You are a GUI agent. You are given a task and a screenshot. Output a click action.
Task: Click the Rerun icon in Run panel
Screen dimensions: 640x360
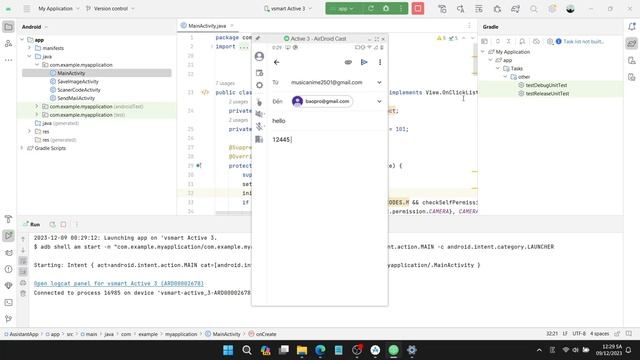[52, 224]
